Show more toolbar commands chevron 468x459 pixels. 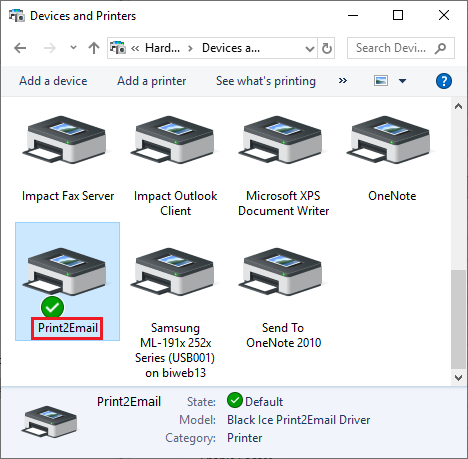343,81
